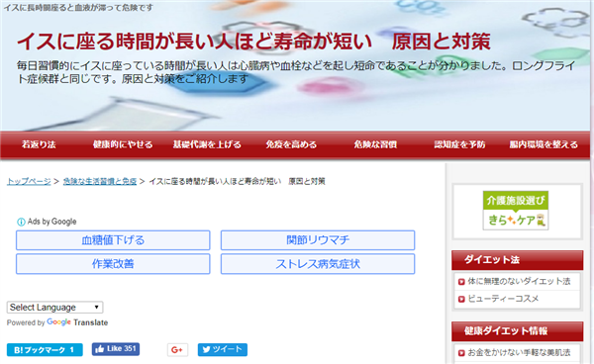Open the 若返り法 menu item
594x364 pixels.
coord(39,144)
